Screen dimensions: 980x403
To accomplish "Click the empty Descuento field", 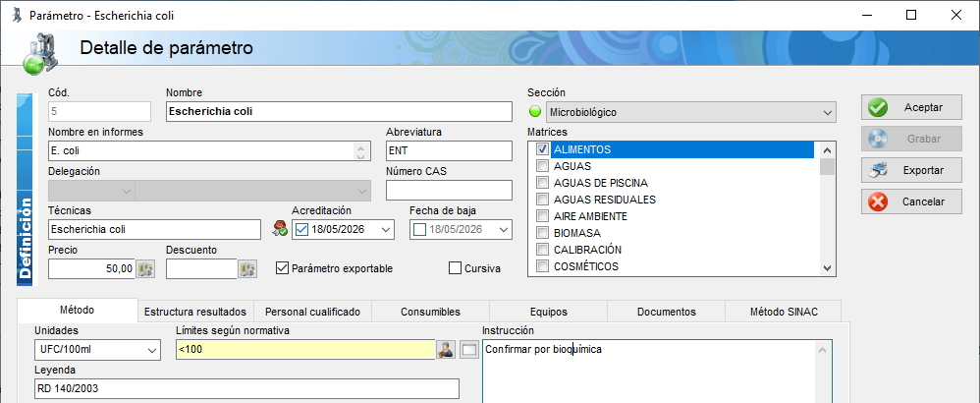I will pos(202,269).
